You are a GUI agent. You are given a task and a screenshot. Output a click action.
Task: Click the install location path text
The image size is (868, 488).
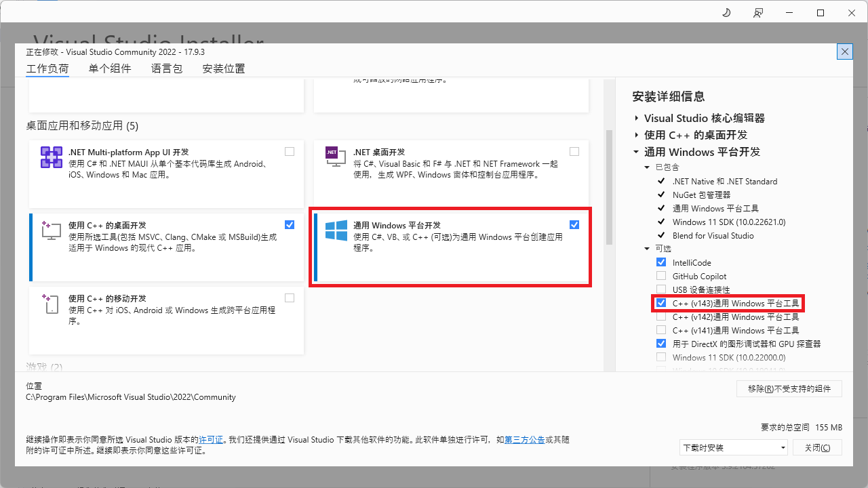point(131,397)
